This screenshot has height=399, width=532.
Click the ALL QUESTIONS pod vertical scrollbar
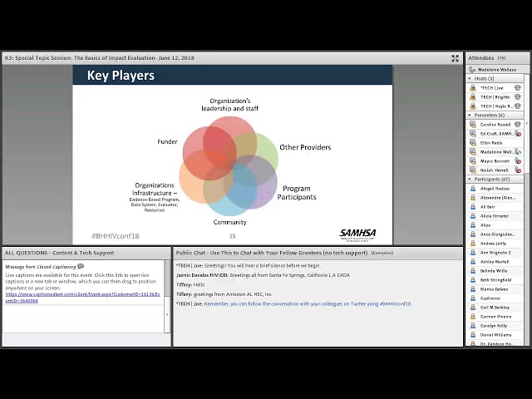167,297
